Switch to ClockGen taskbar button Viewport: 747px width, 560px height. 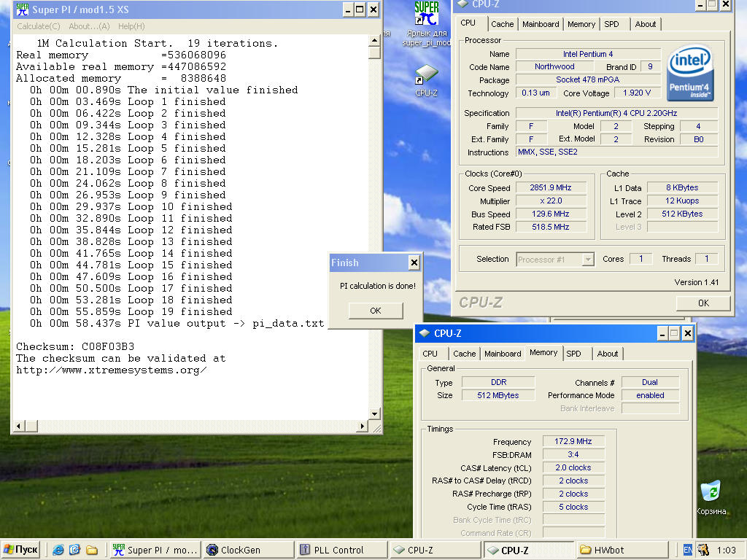tap(249, 550)
